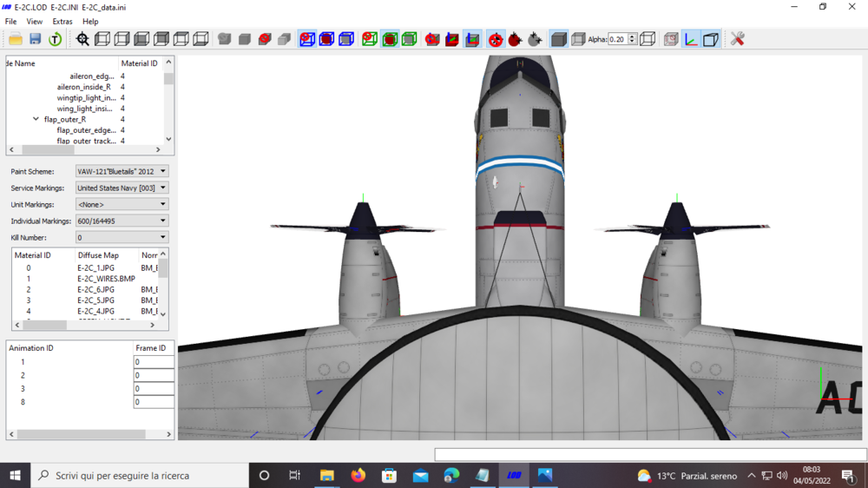Decrease Alpha value with the down arrow
Viewport: 868px width, 488px height.
tap(632, 42)
